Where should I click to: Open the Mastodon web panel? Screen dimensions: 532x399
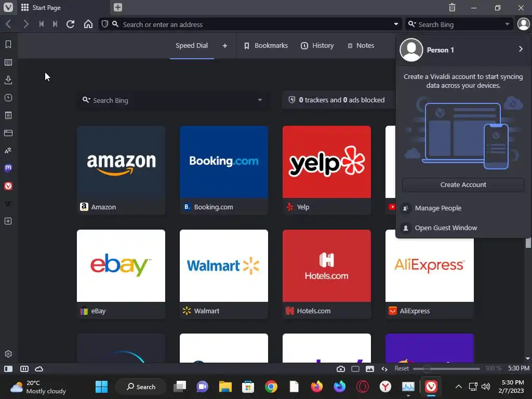8,168
